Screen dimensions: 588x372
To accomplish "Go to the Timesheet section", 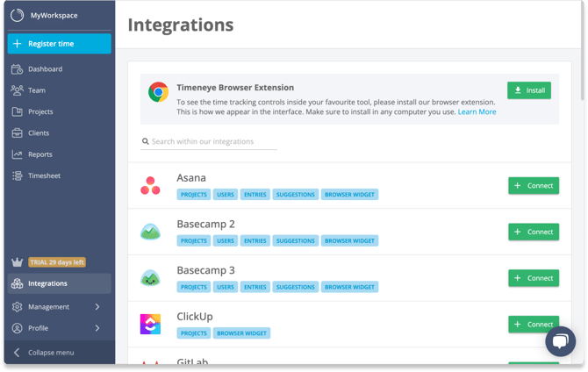I will click(x=45, y=175).
